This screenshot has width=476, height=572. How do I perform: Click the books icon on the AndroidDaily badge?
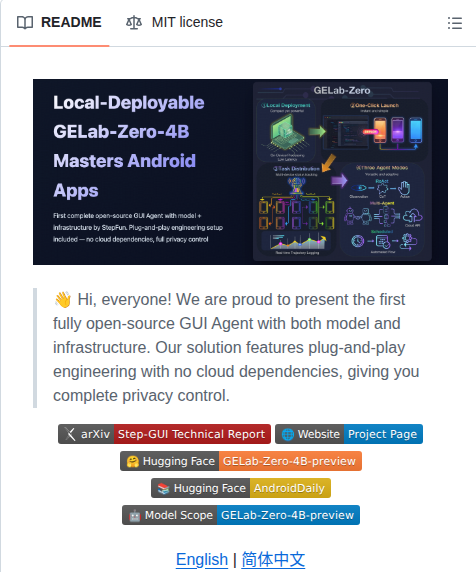tap(163, 488)
